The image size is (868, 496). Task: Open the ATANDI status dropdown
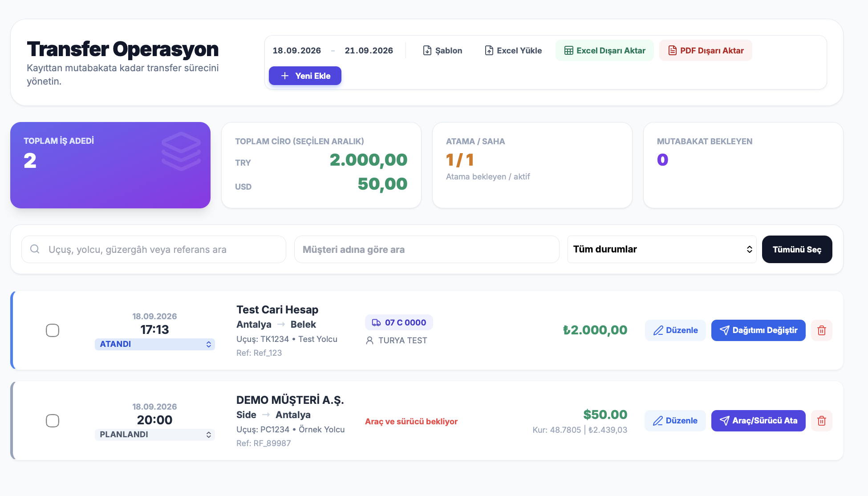click(154, 344)
